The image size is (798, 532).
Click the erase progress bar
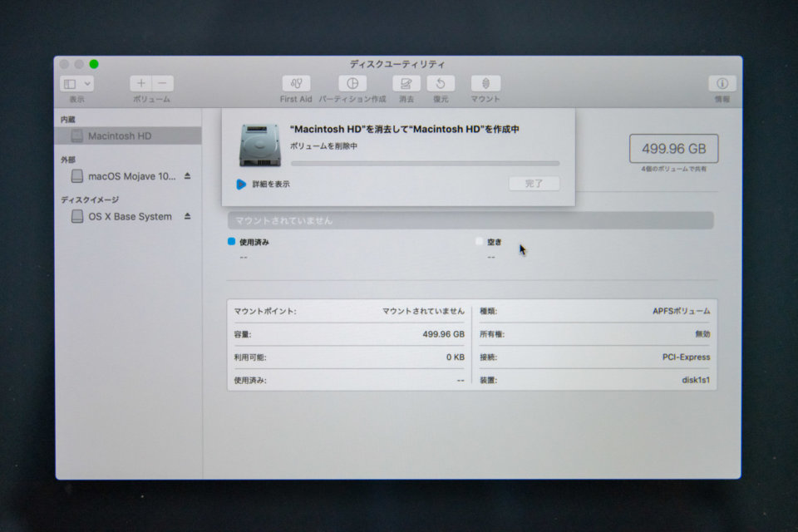click(x=426, y=164)
